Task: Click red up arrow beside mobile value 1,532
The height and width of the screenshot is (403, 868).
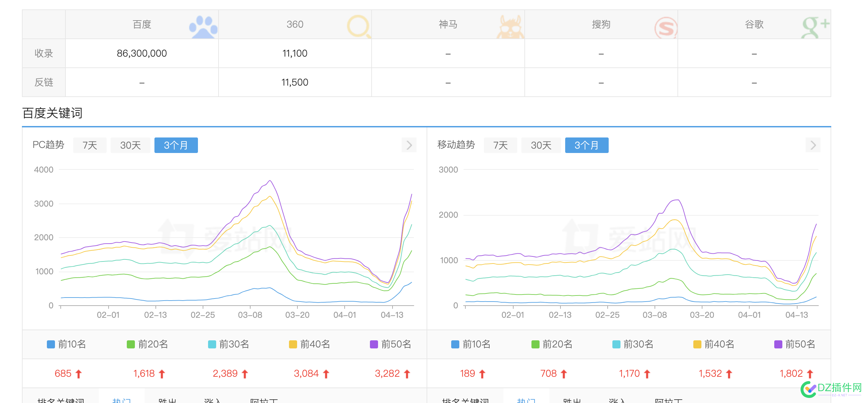Action: tap(729, 374)
